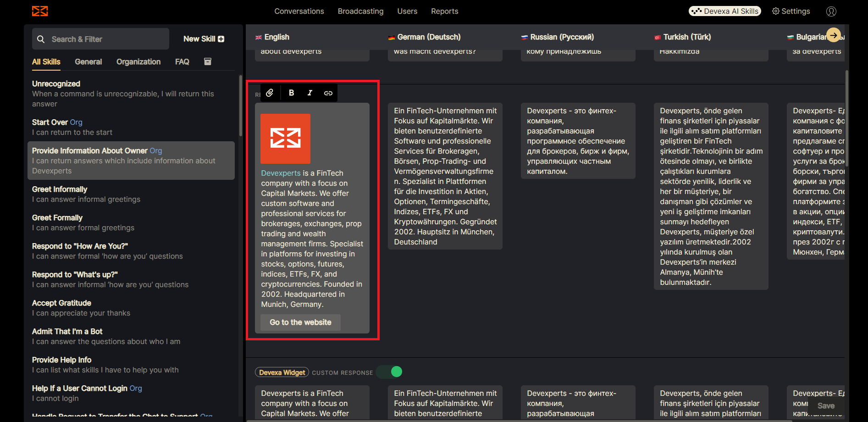The image size is (868, 422).
Task: Click the Go to the website button
Action: point(300,322)
